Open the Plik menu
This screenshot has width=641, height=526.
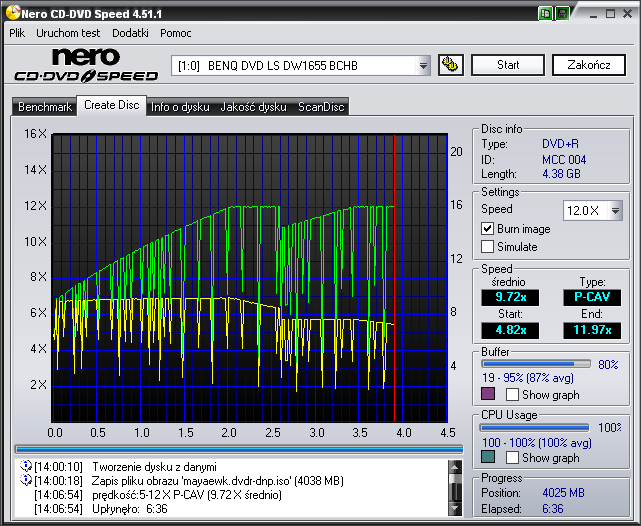pos(17,33)
